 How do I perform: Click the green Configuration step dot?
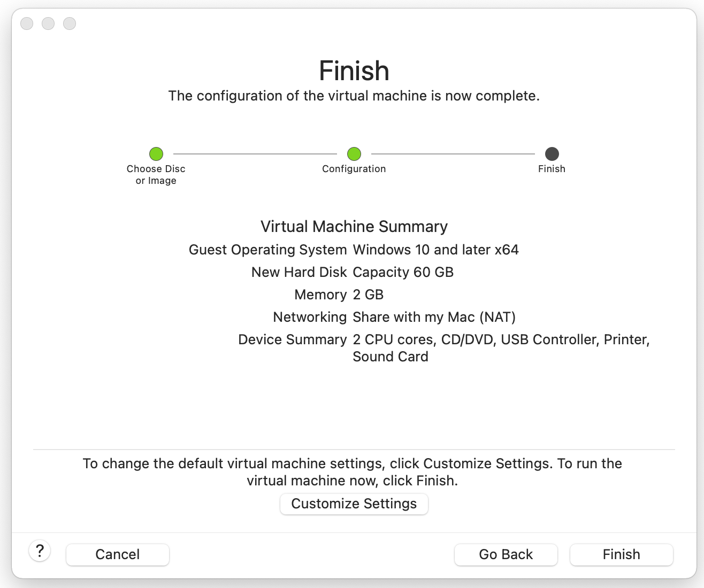(354, 154)
